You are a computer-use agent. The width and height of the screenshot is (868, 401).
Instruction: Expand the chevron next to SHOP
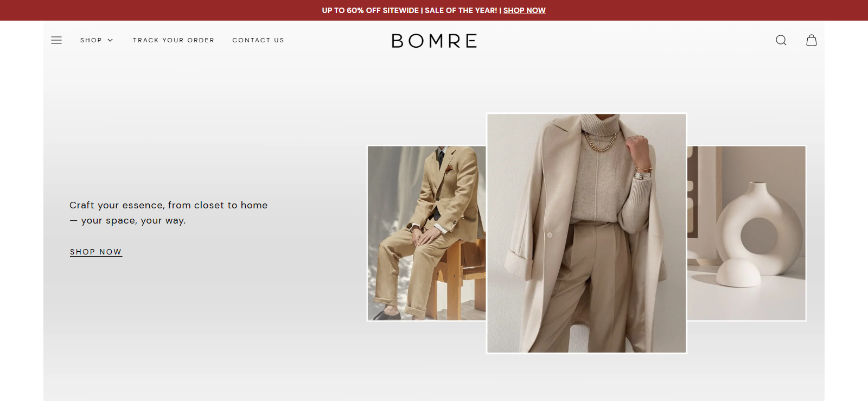coord(110,40)
